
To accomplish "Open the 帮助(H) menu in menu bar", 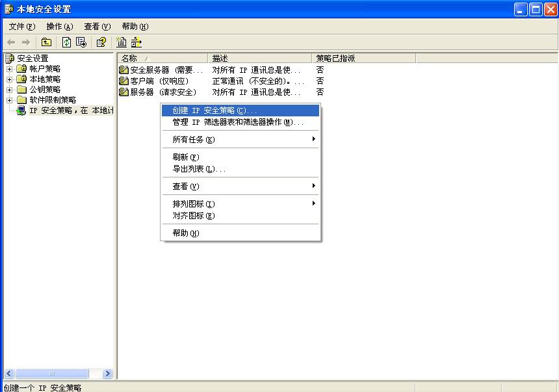I will click(x=135, y=27).
